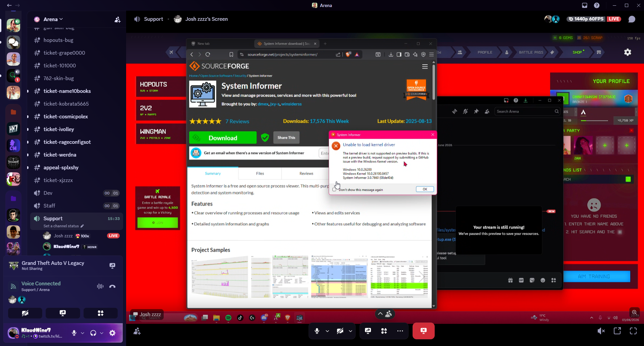Bookmark the SourceForge page in the streamed browser
Screen dimensions: 644x346
[231, 54]
